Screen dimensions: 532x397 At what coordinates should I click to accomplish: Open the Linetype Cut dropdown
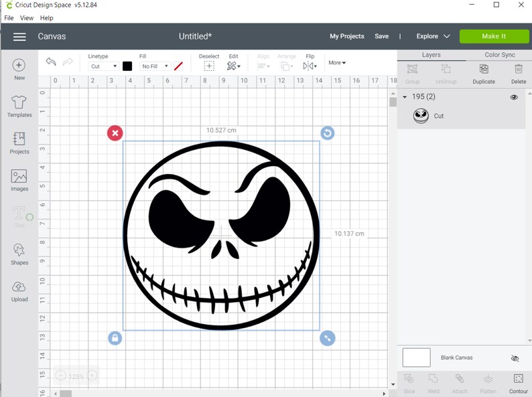103,66
